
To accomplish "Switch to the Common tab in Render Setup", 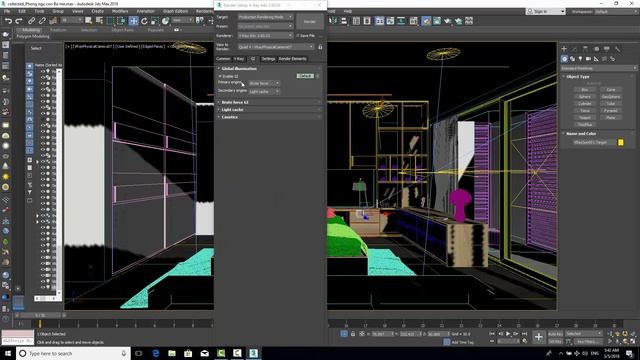I will (223, 59).
